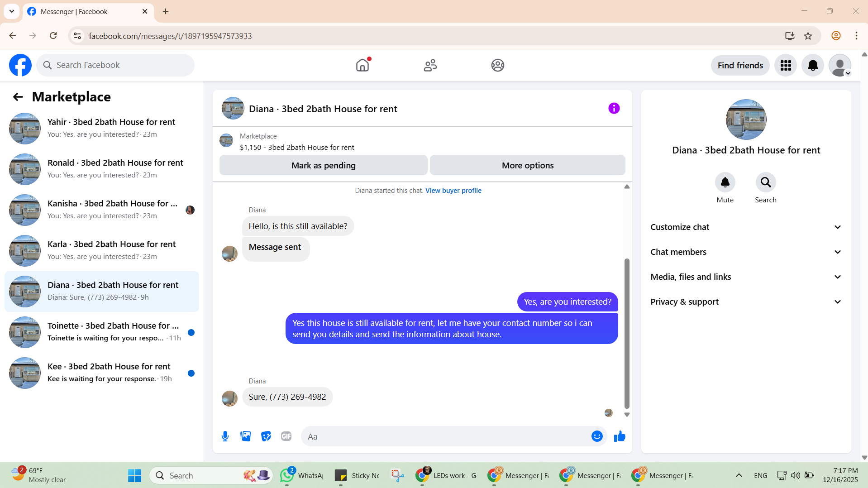The width and height of the screenshot is (868, 488).
Task: Click Find friends button
Action: click(x=740, y=66)
